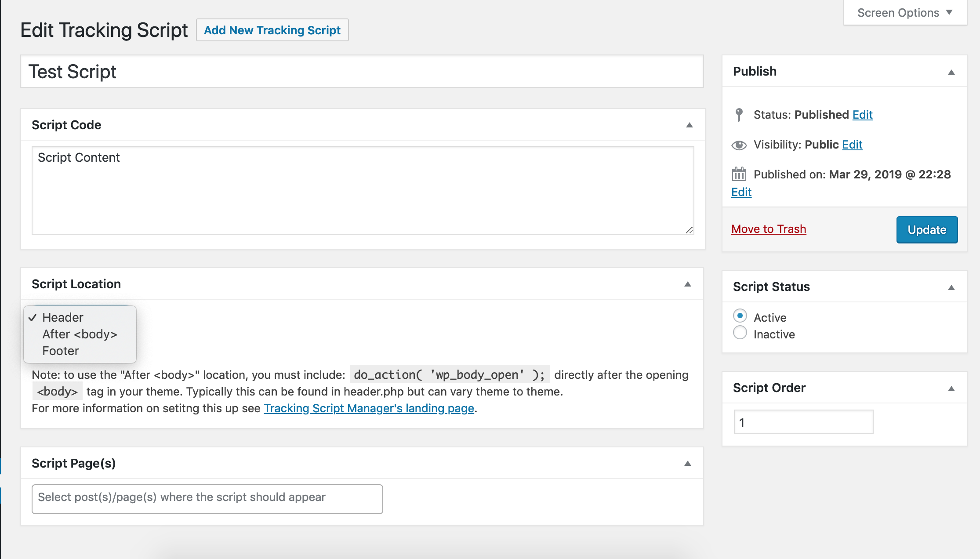Click the Update button
The width and height of the screenshot is (980, 559).
[x=927, y=229]
